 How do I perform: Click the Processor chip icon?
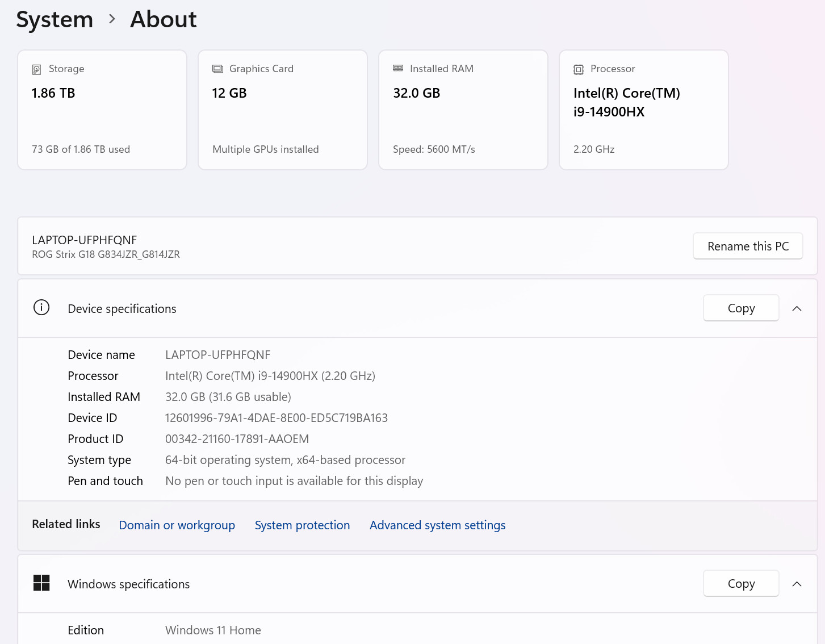tap(579, 69)
